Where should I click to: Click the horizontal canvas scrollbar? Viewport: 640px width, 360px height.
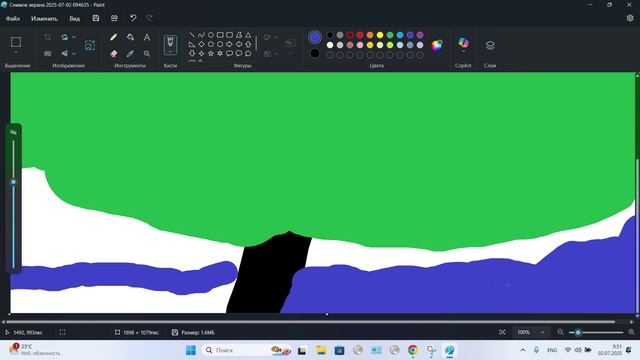(x=310, y=322)
